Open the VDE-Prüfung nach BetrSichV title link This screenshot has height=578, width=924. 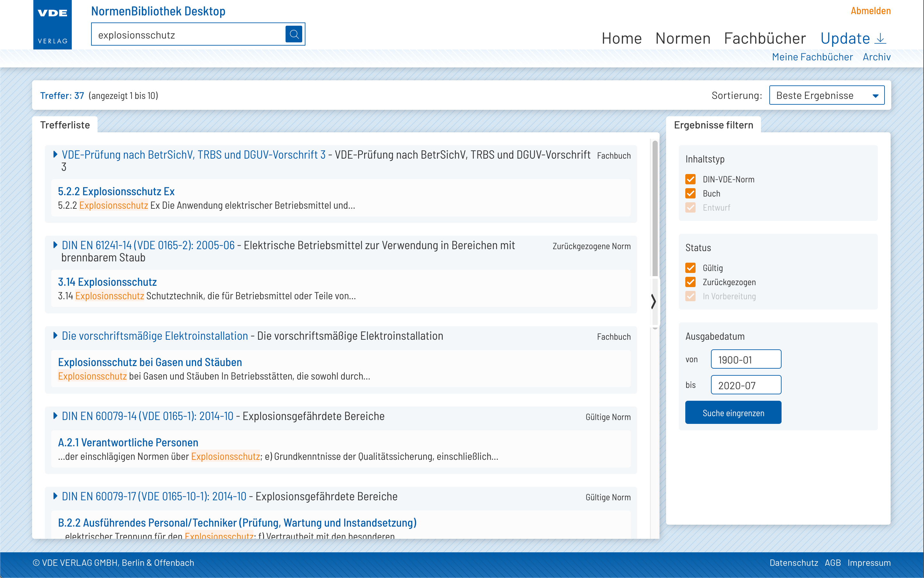tap(193, 154)
